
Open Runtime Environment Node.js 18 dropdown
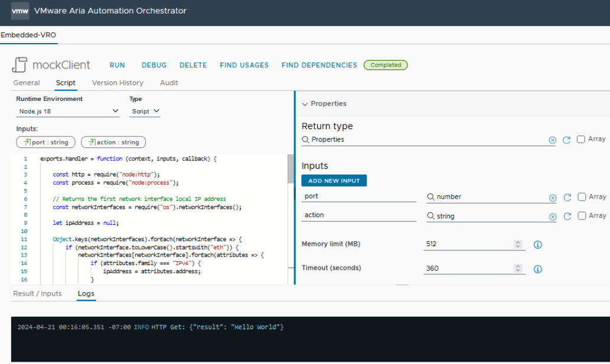tap(68, 112)
